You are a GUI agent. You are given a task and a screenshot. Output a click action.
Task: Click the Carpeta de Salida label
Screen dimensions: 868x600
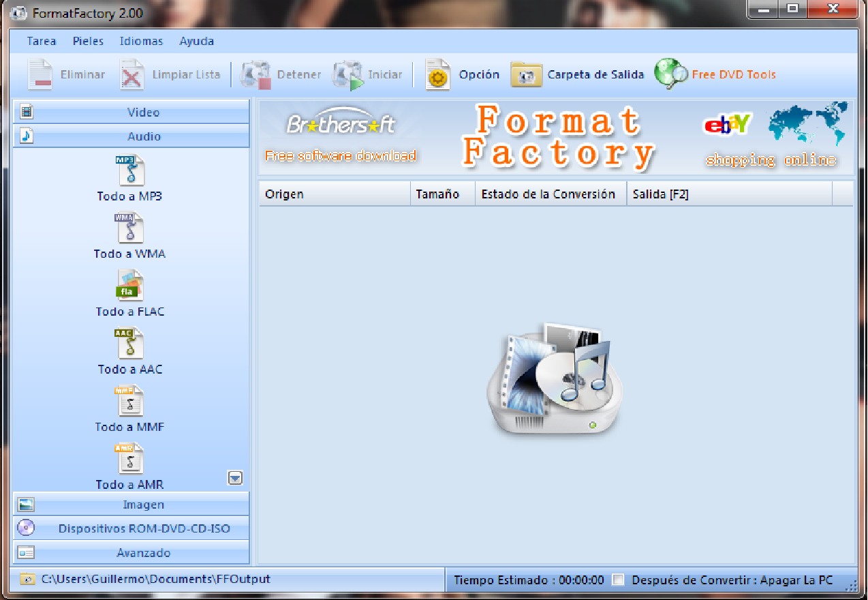click(x=595, y=74)
